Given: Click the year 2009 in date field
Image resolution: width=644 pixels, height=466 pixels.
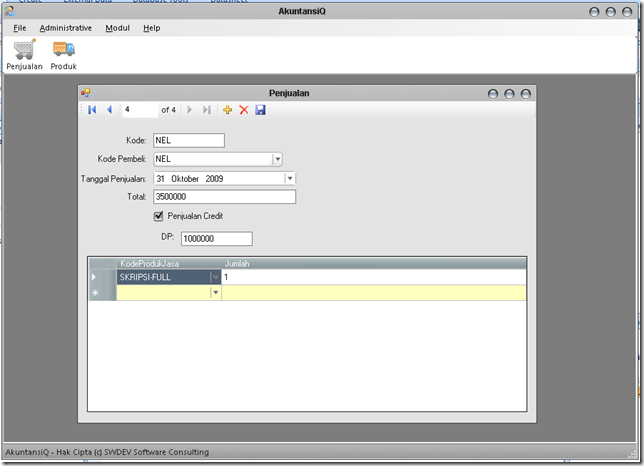Looking at the screenshot, I should 214,179.
